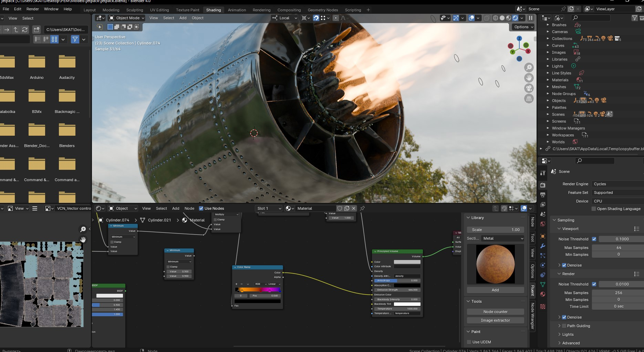Image resolution: width=644 pixels, height=352 pixels.
Task: Open the Render Engine Cycles dropdown
Action: [x=617, y=184]
